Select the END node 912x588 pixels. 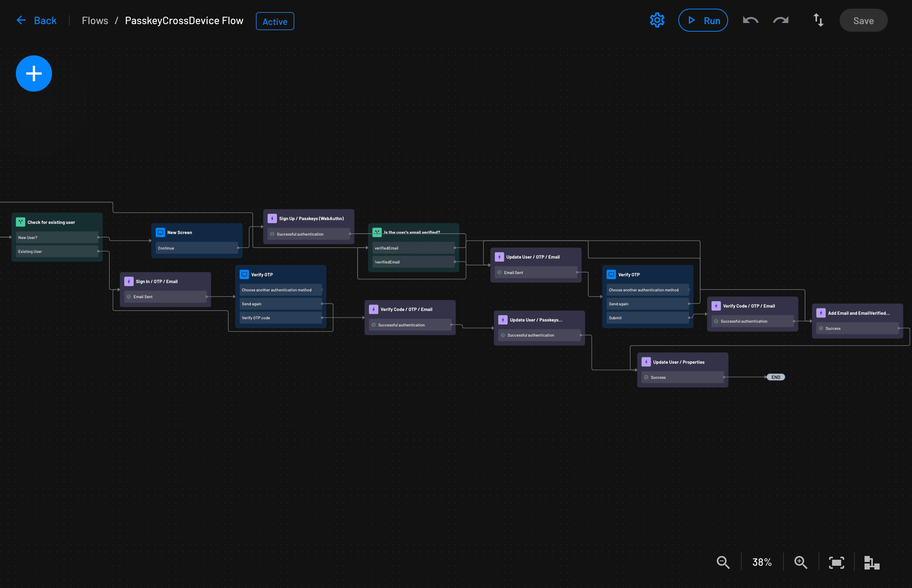tap(775, 377)
